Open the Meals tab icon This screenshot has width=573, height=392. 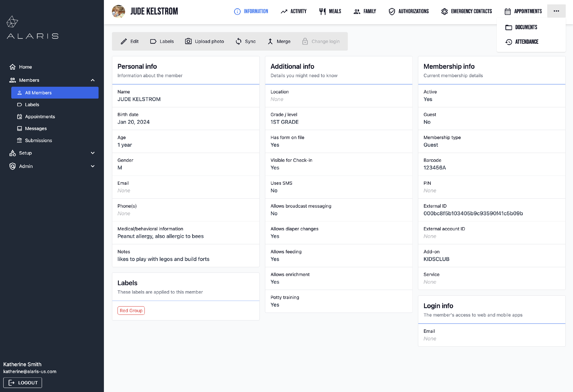tap(322, 11)
